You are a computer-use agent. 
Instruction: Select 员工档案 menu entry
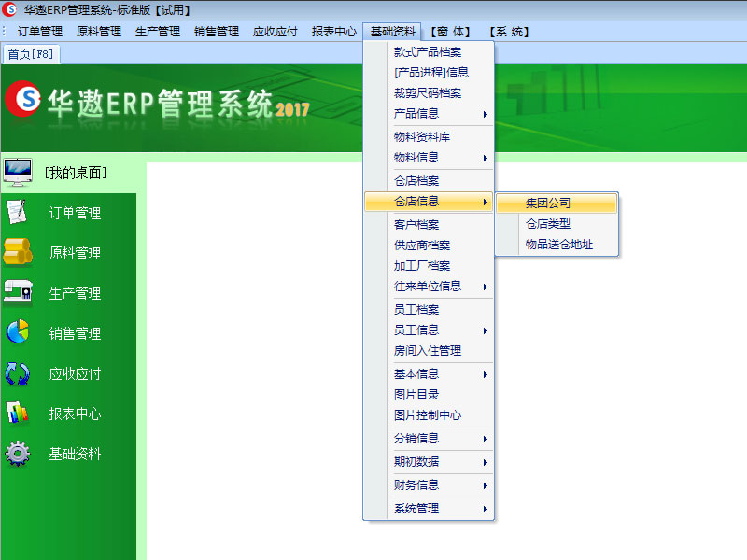coord(429,310)
